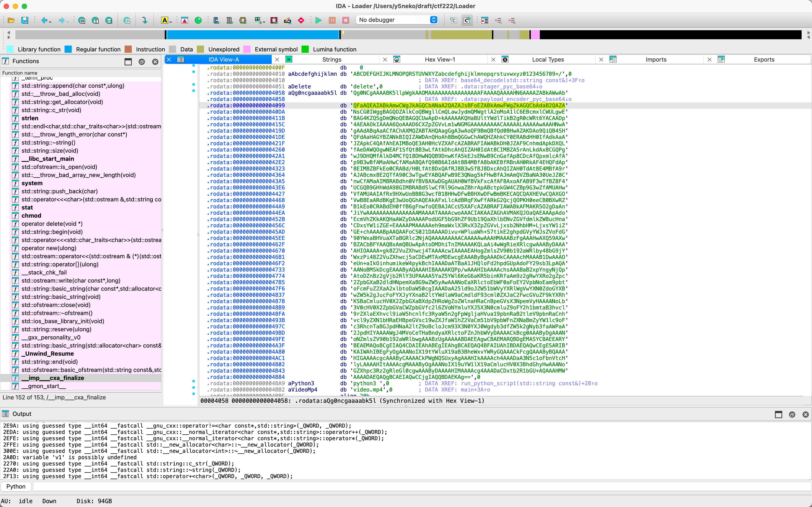Image resolution: width=812 pixels, height=507 pixels.
Task: Click the pause process toolbar icon
Action: [332, 21]
